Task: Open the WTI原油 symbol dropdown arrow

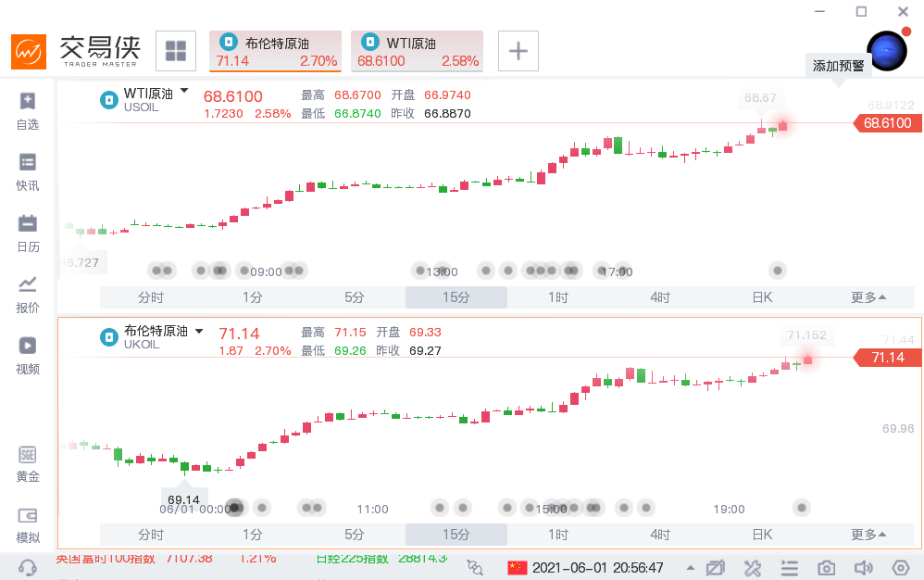Action: (x=184, y=91)
